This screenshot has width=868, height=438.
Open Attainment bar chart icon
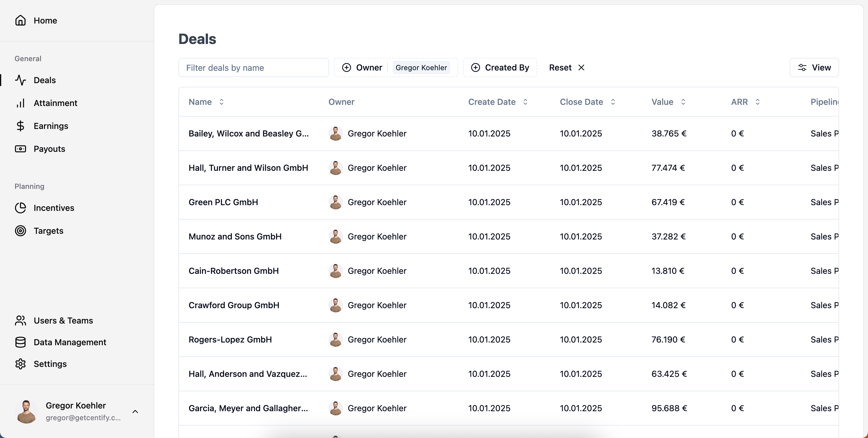[x=20, y=103]
